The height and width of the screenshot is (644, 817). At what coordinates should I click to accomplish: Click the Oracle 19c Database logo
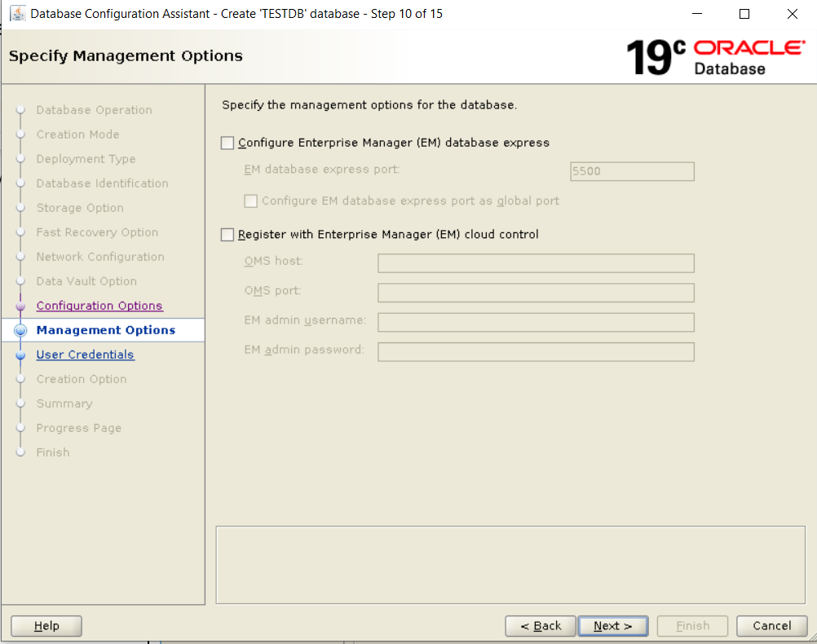click(x=716, y=57)
